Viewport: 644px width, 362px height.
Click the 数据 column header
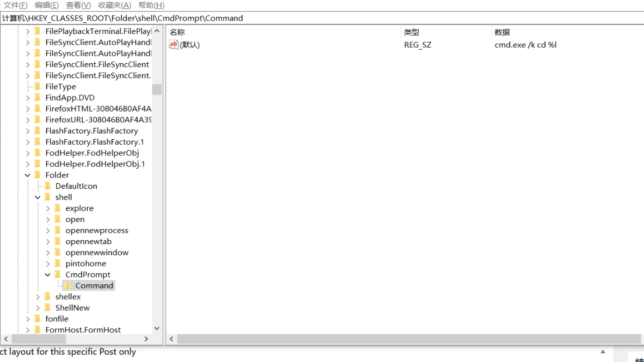[502, 32]
